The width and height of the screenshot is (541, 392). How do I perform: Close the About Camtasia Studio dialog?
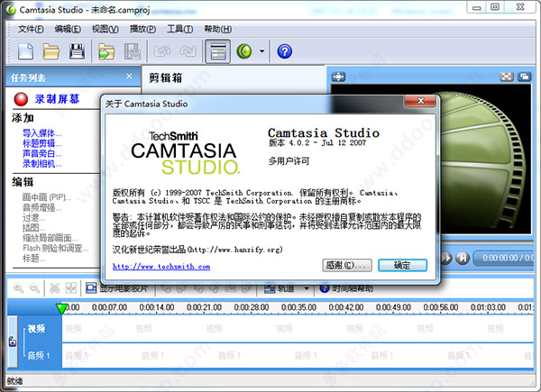tap(420, 101)
